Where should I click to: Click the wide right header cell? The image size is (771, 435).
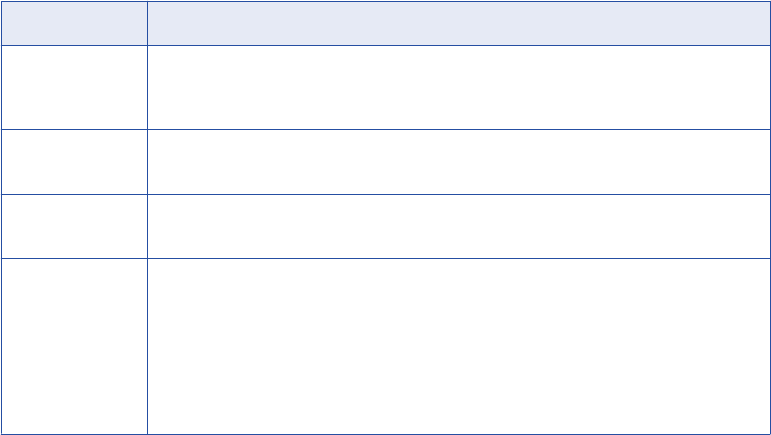point(458,23)
